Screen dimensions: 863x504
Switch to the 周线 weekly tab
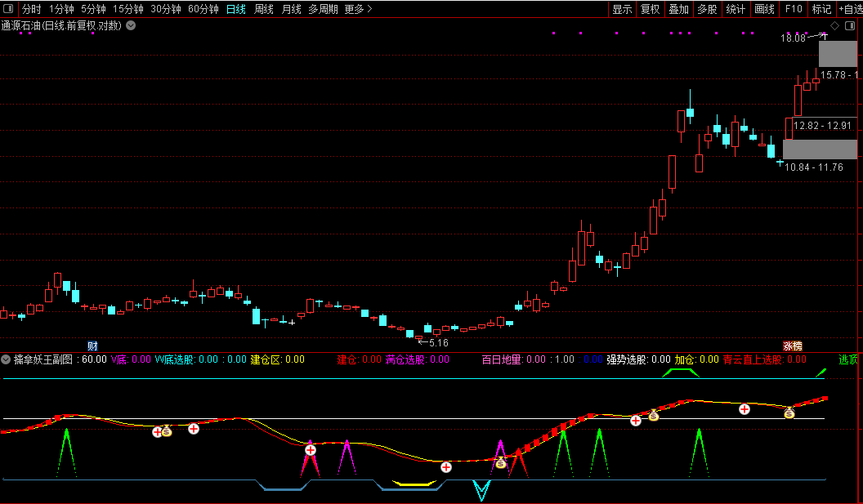pyautogui.click(x=263, y=9)
